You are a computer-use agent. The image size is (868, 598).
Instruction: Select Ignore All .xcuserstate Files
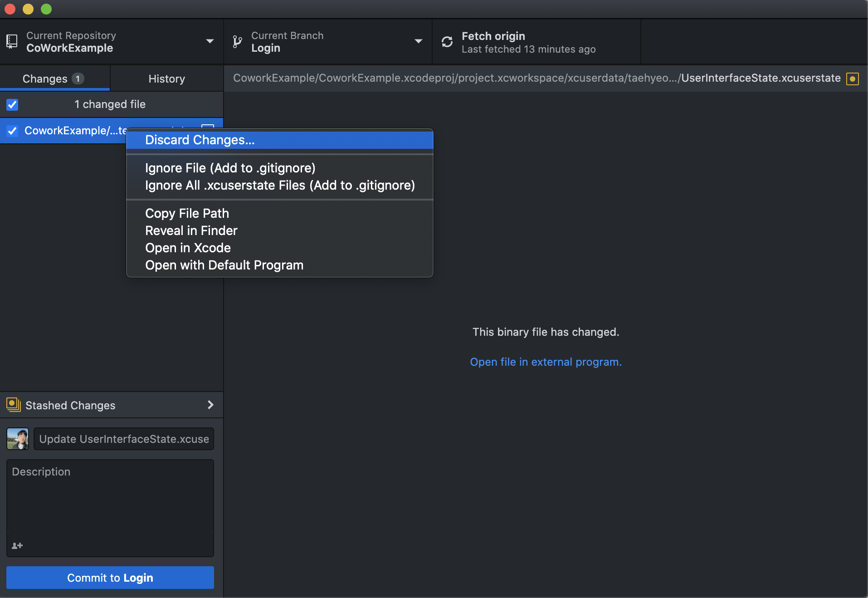click(x=280, y=186)
